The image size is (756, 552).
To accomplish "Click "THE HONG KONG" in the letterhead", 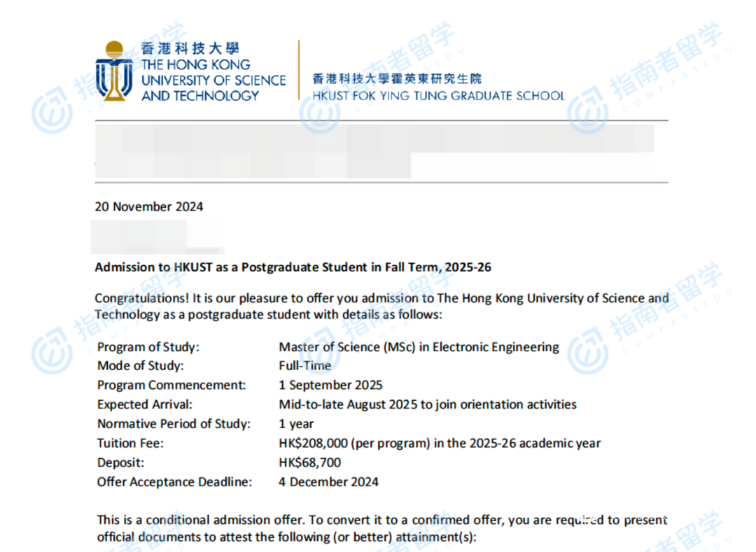I will pyautogui.click(x=196, y=64).
